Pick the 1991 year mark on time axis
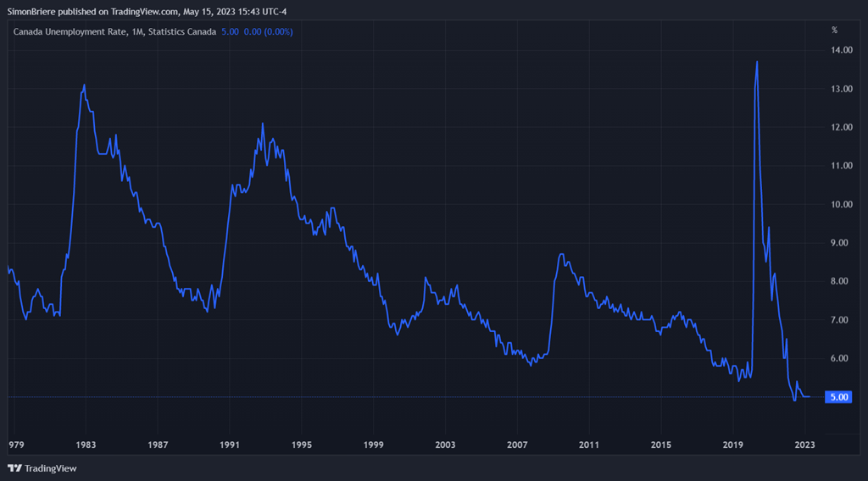Screen dimensions: 868x481 click(229, 445)
